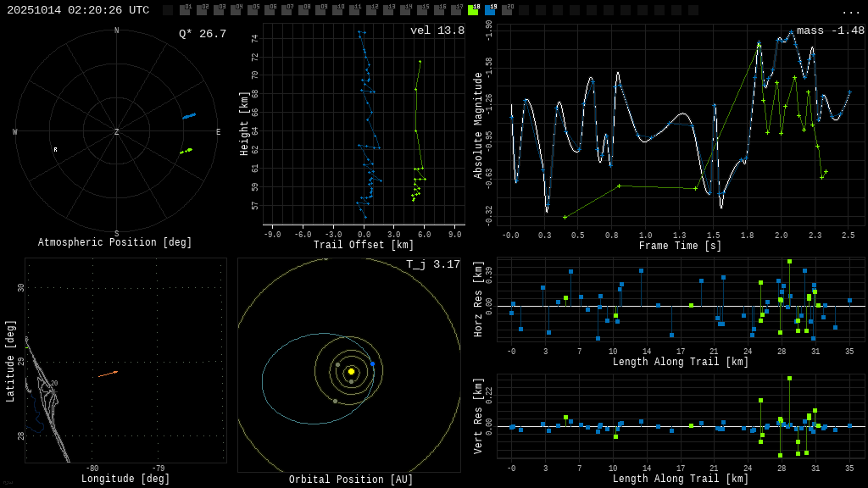Toggle the station 01 box
The height and width of the screenshot is (488, 868).
coord(185,10)
